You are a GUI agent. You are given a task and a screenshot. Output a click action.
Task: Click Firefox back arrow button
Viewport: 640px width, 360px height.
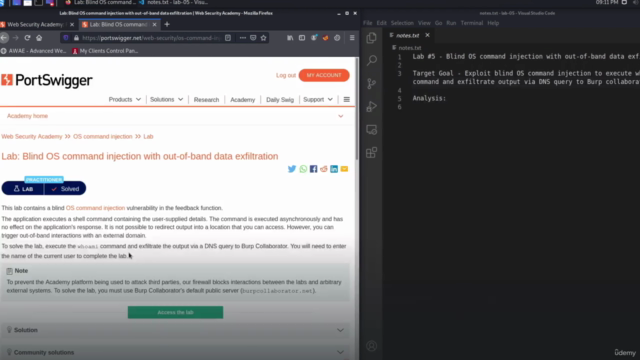(x=4, y=38)
